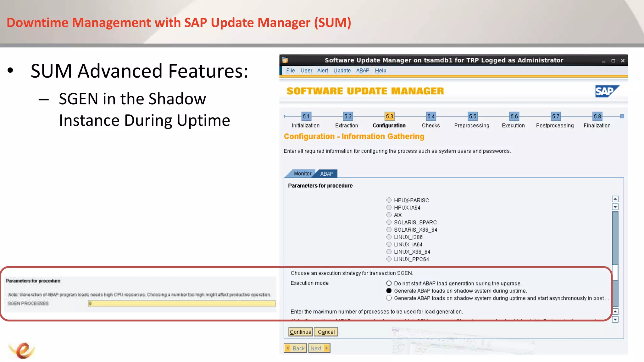Select the AIX radio button

coord(389,215)
